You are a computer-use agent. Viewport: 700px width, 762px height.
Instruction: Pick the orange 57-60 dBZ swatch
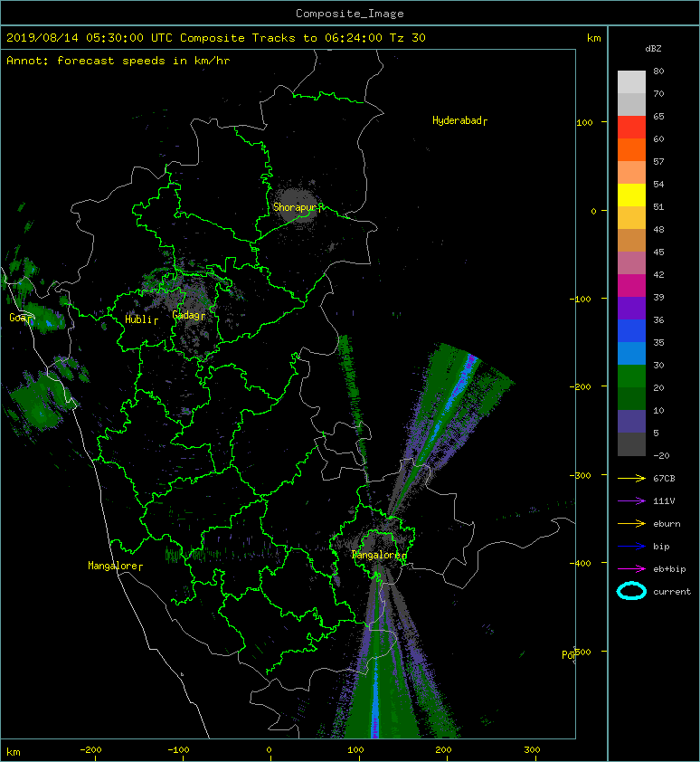(631, 149)
